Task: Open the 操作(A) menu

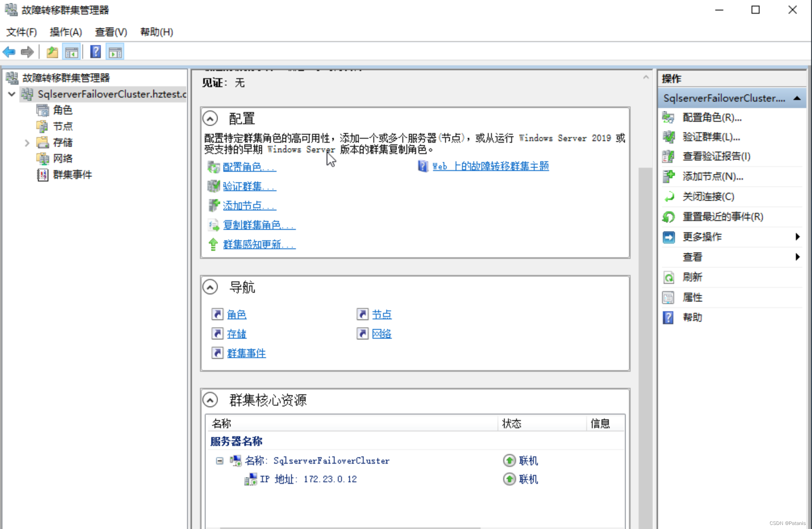Action: (x=66, y=32)
